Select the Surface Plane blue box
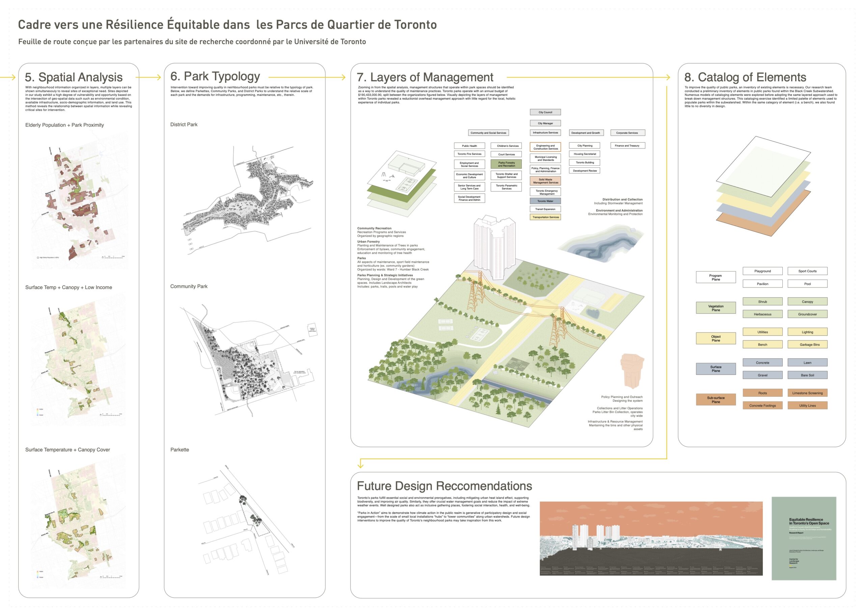Image resolution: width=864 pixels, height=616 pixels. pyautogui.click(x=715, y=369)
